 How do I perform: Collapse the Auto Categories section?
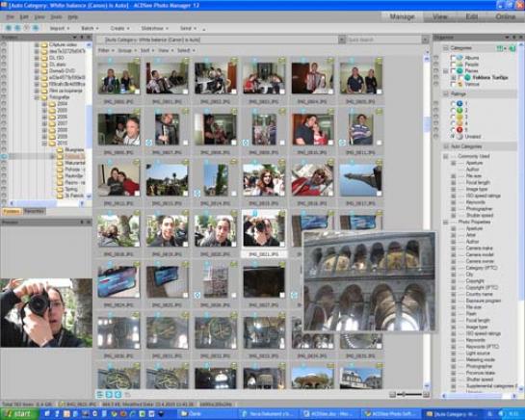[446, 146]
